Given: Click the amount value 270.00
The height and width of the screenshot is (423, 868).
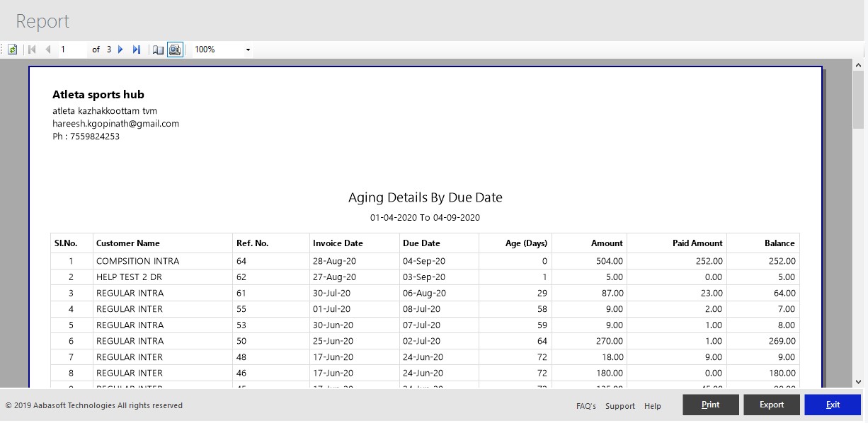Looking at the screenshot, I should point(608,341).
